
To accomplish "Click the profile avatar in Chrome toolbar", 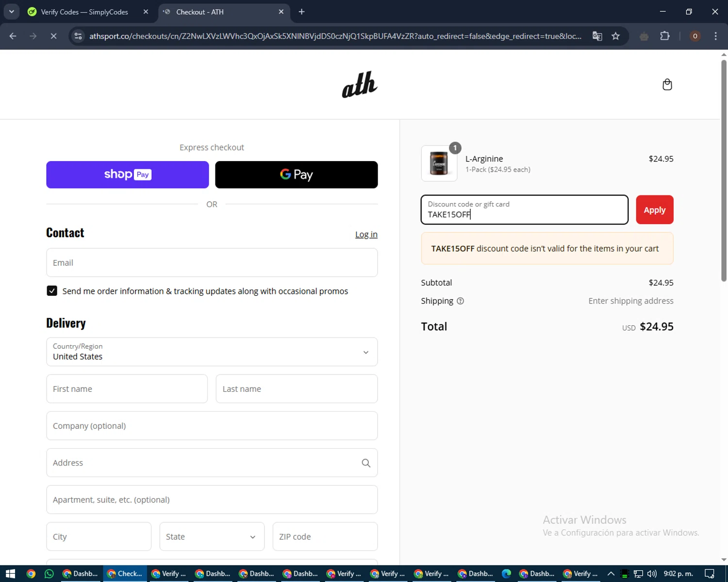I will click(x=695, y=36).
